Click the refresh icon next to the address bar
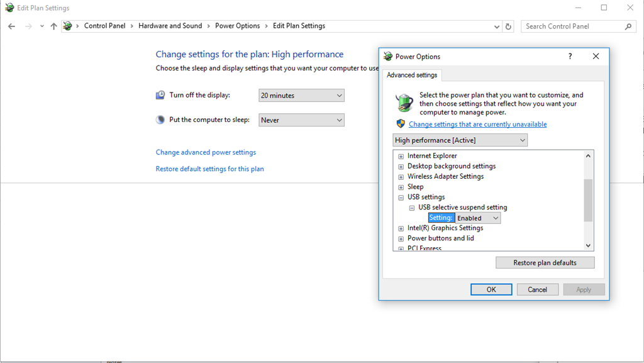644x363 pixels. point(508,26)
